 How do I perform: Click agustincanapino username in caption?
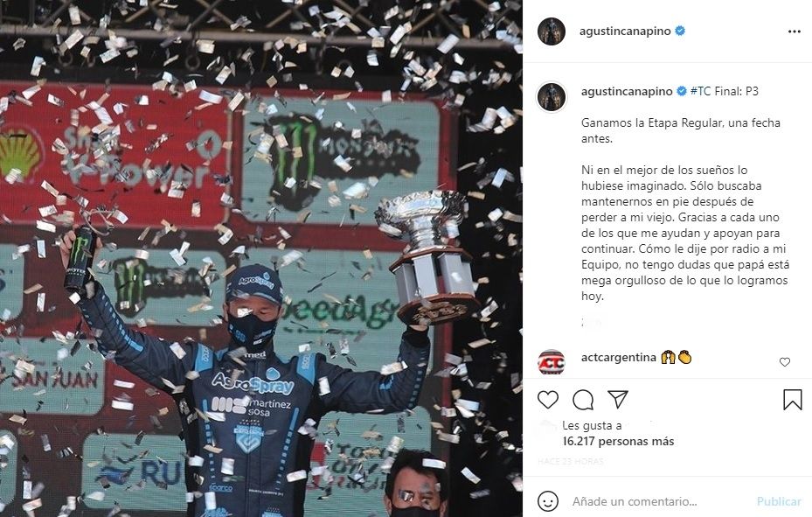[627, 92]
